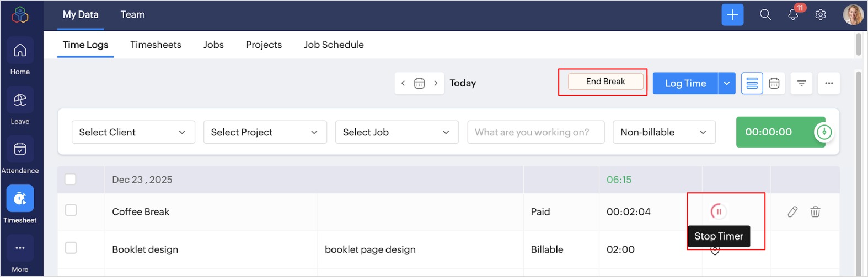Select all logs for Dec 23, 2025
Viewport: 868px width, 277px height.
[71, 180]
